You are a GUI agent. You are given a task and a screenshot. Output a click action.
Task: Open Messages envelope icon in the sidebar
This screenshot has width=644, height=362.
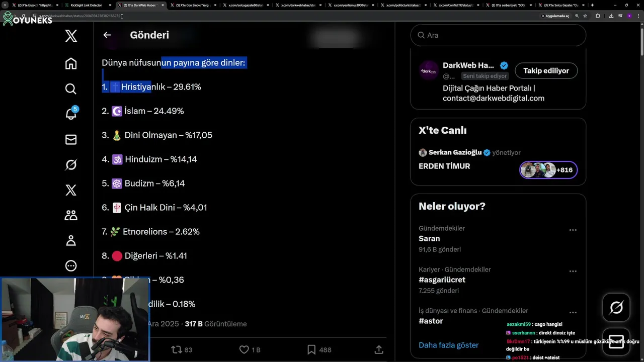(x=71, y=140)
